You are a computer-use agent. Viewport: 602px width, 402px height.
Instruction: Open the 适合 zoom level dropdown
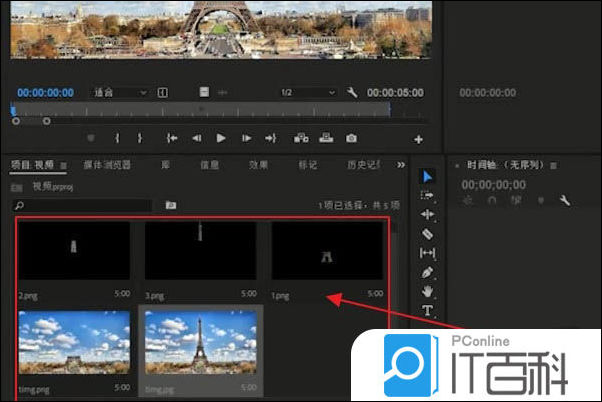point(120,92)
